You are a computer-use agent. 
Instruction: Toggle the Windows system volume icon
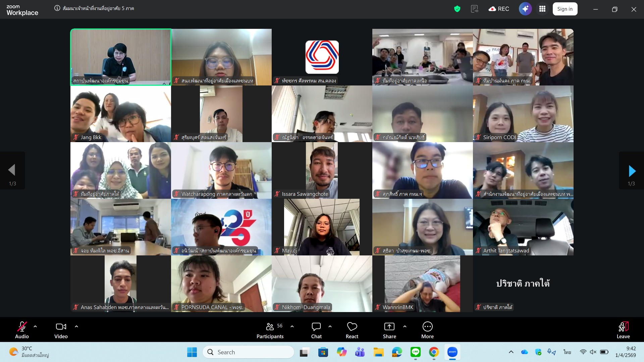(x=593, y=352)
